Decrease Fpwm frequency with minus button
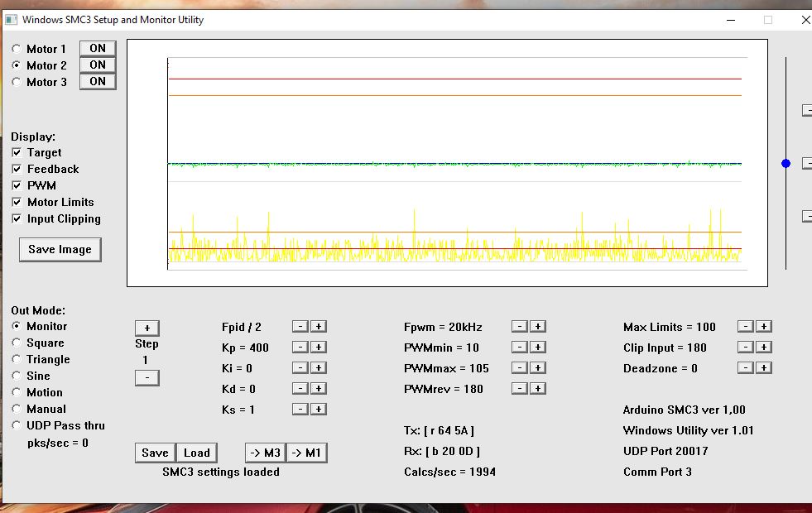 [x=519, y=327]
